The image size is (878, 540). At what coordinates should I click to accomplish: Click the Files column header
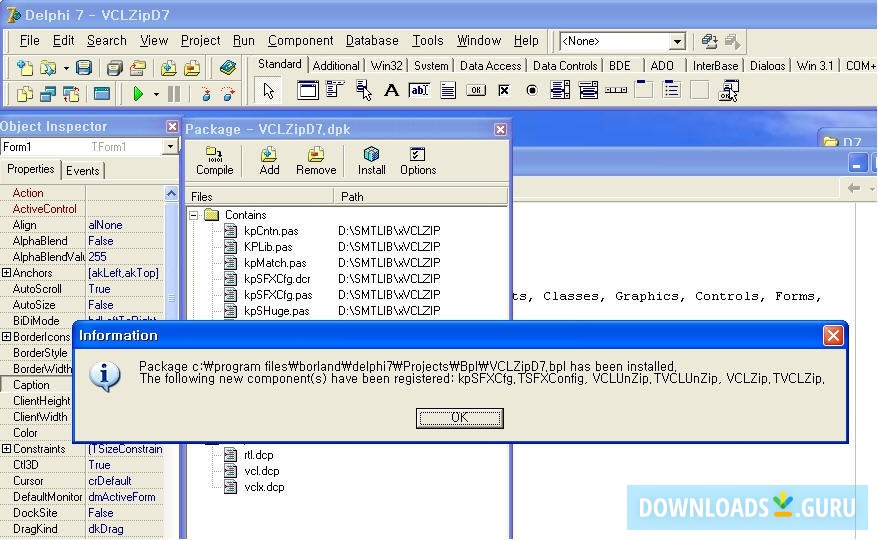259,197
